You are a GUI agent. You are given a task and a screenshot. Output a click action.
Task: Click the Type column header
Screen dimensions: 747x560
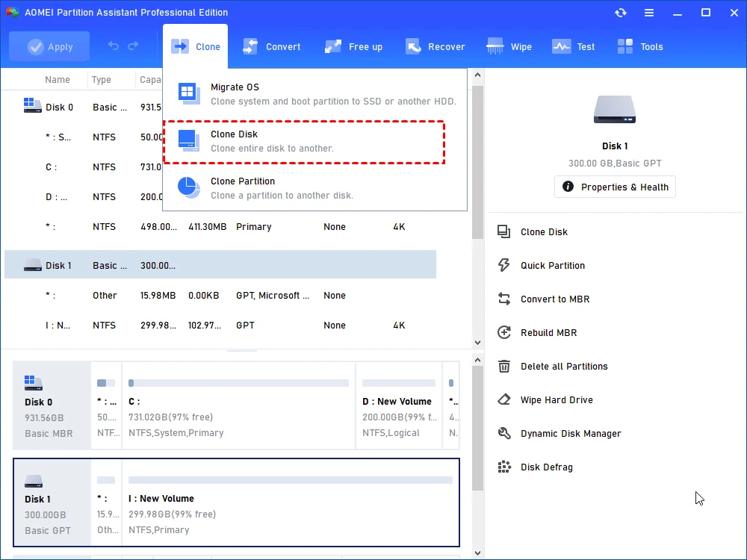point(102,80)
